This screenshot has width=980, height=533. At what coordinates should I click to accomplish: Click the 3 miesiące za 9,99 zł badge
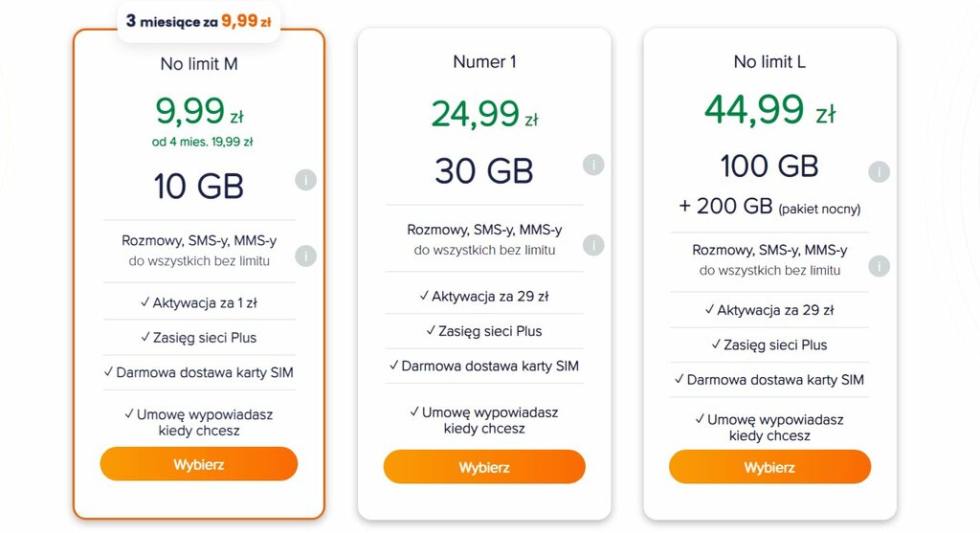[199, 21]
